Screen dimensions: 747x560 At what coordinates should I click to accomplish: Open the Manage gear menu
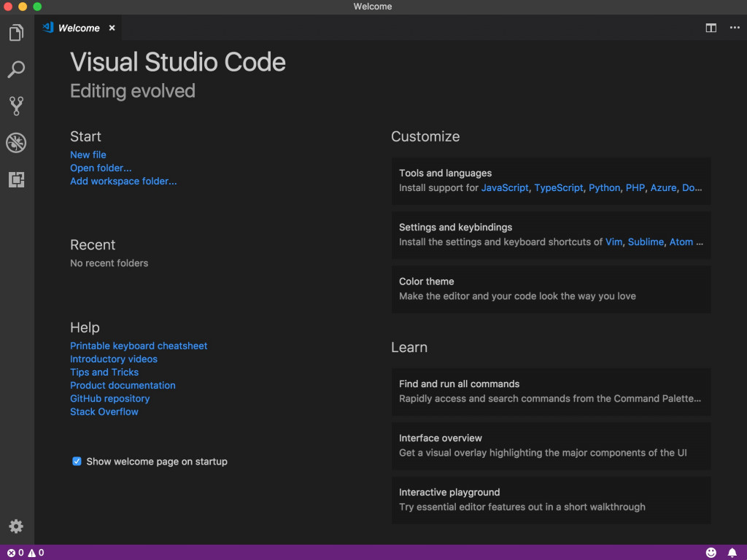(16, 526)
